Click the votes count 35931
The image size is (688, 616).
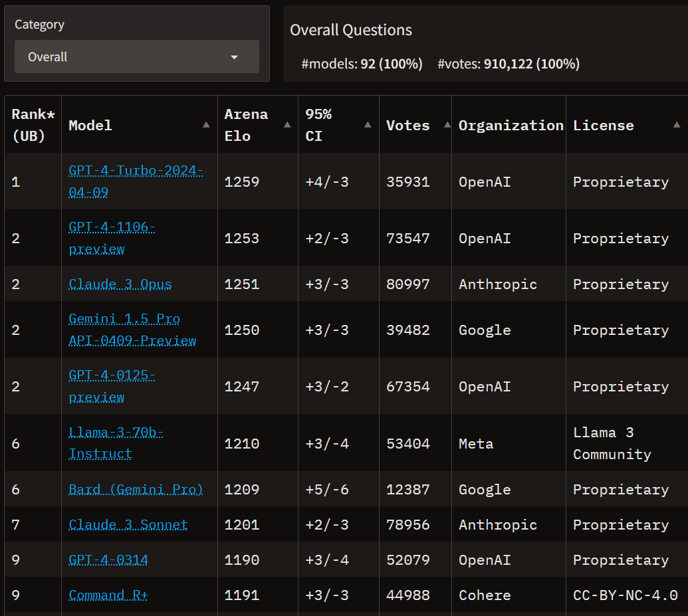pos(408,181)
